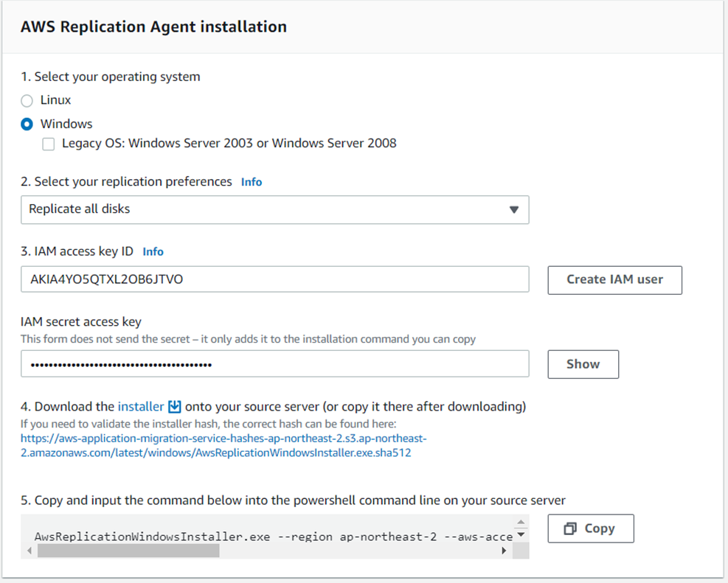
Task: Show the IAM secret access key
Action: [x=583, y=364]
